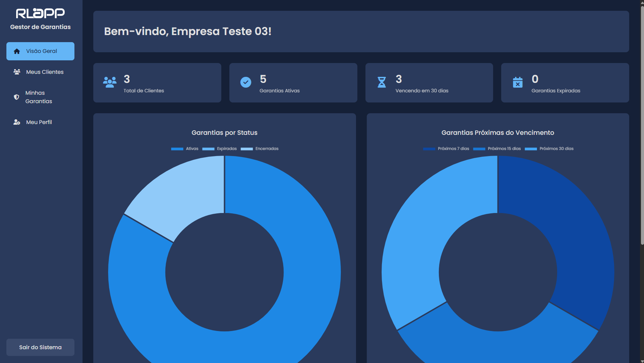Screen dimensions: 644x363
Task: Hide the Próximos 7 dias dataset
Action: (x=446, y=149)
